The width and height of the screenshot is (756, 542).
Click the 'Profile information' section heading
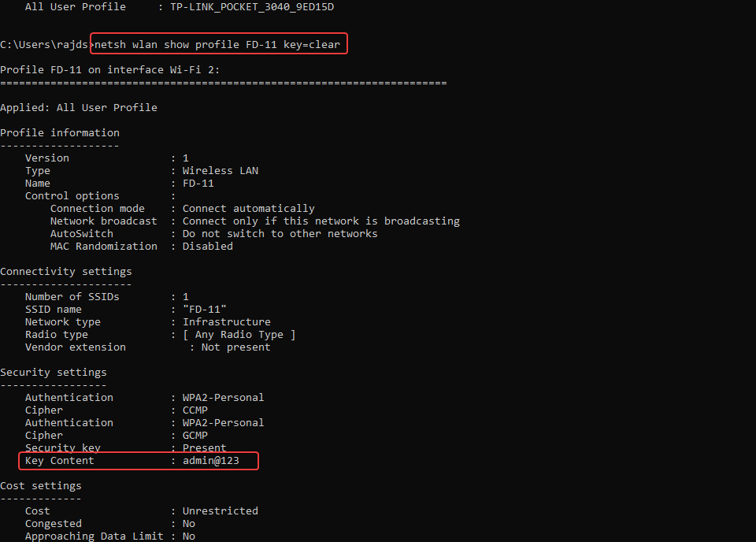(x=60, y=132)
